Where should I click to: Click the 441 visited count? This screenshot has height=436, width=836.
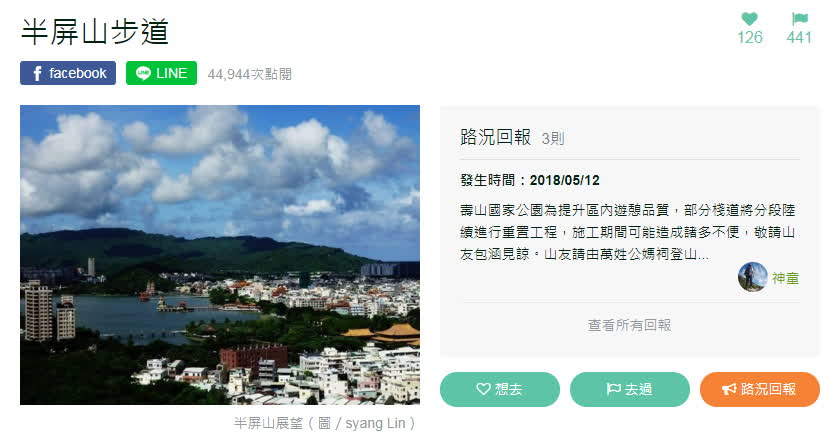(x=799, y=37)
